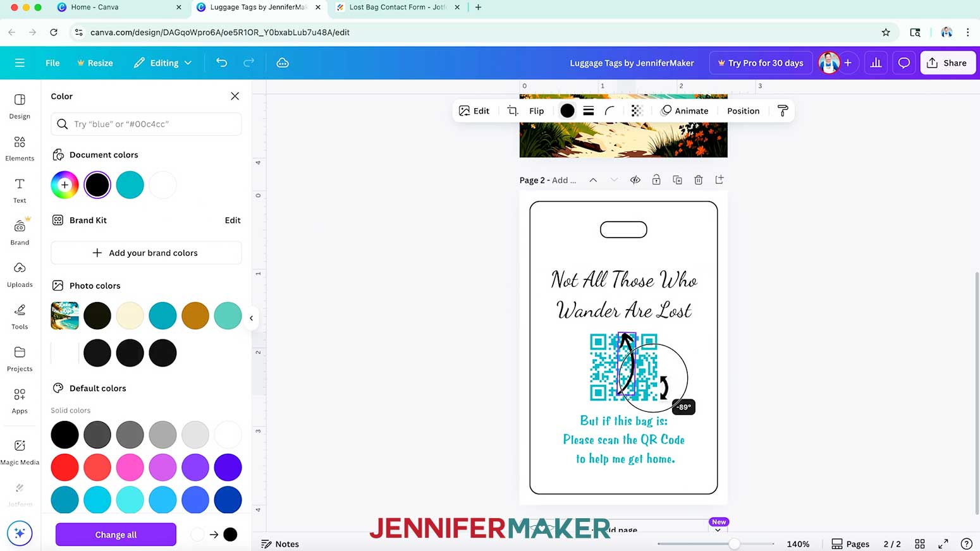The image size is (980, 551).
Task: Undo the last action
Action: [x=221, y=63]
